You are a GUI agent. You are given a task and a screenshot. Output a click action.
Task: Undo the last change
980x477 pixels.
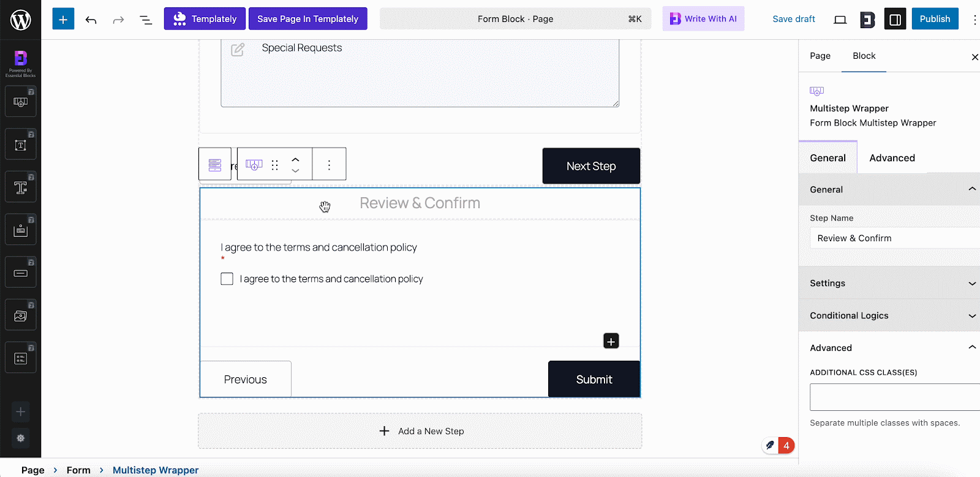(x=91, y=20)
